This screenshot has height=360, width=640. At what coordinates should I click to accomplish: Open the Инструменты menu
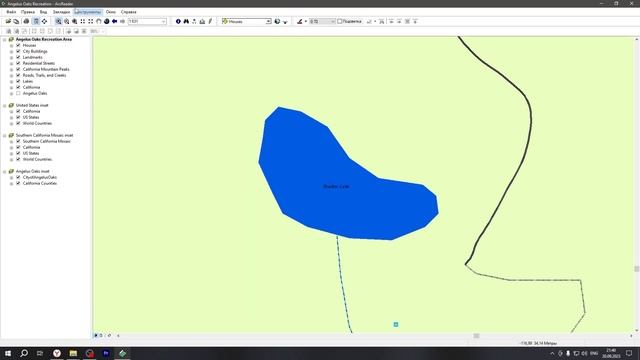[x=87, y=12]
